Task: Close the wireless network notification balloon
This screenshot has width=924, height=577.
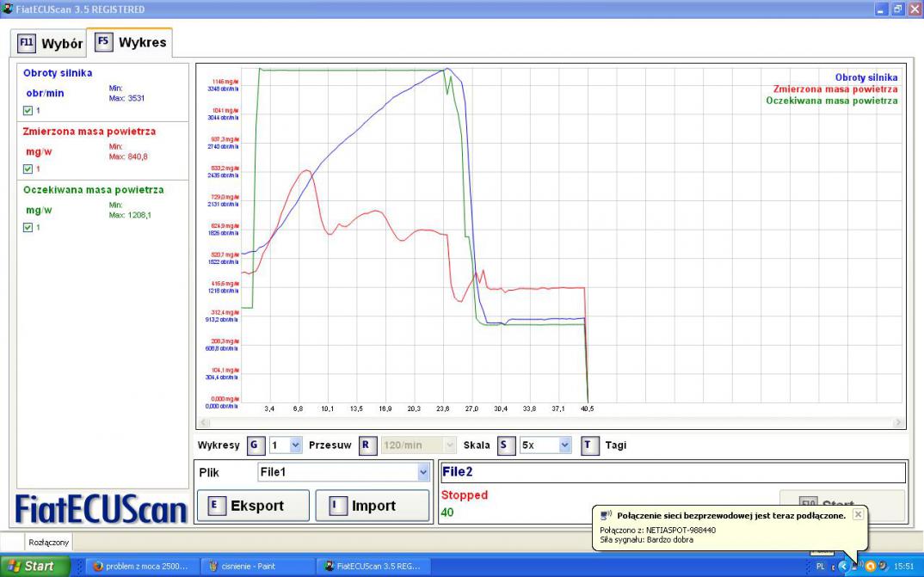Action: pos(858,514)
